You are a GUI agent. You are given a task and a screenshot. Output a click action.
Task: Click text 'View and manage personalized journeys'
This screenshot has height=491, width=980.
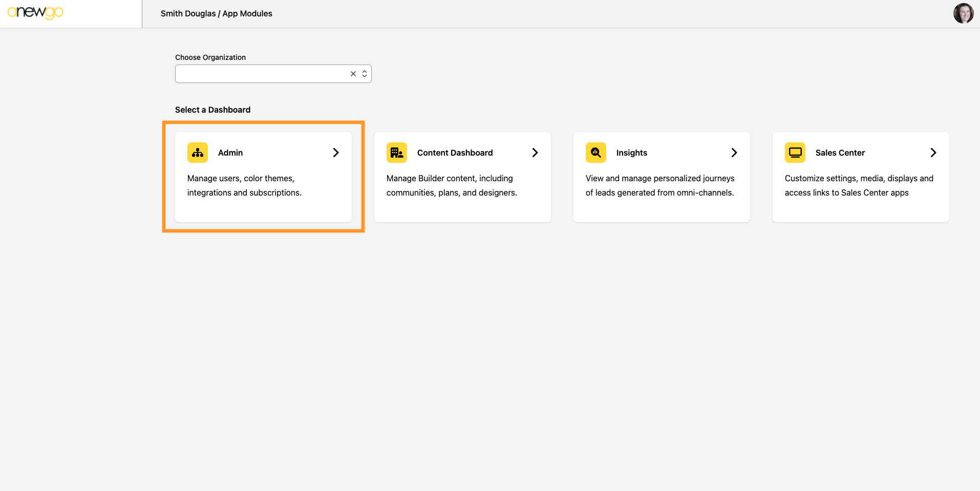pyautogui.click(x=660, y=178)
